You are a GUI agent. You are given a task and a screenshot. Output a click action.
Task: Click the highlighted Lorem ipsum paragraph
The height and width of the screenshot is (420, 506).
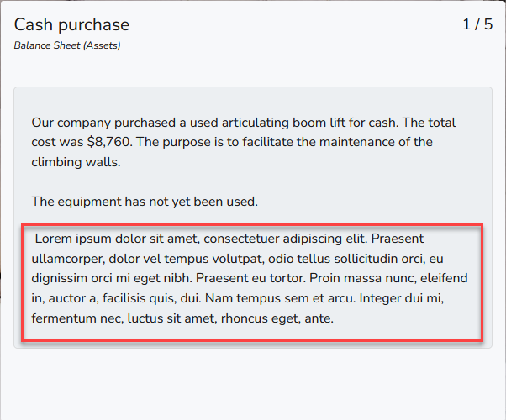pyautogui.click(x=251, y=278)
